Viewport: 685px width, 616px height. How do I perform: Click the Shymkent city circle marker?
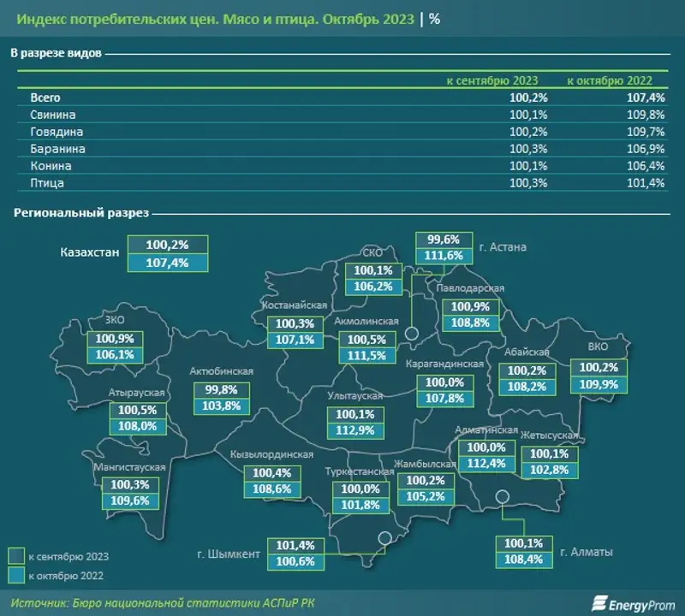tap(385, 538)
